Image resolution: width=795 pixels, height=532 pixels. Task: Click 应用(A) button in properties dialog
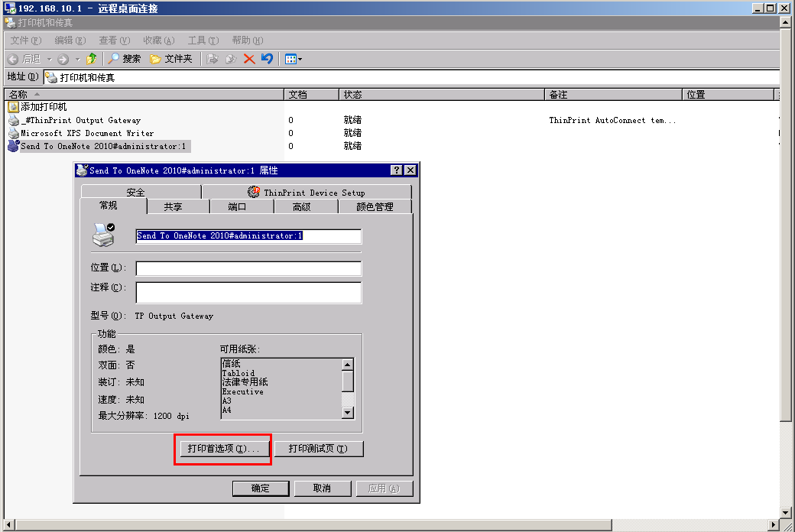385,488
